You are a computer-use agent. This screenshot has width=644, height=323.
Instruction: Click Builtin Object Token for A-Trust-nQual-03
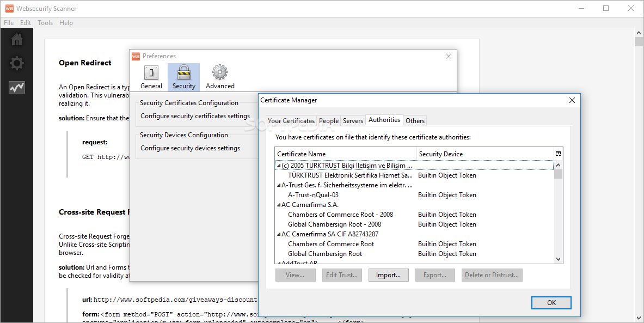[x=447, y=195]
